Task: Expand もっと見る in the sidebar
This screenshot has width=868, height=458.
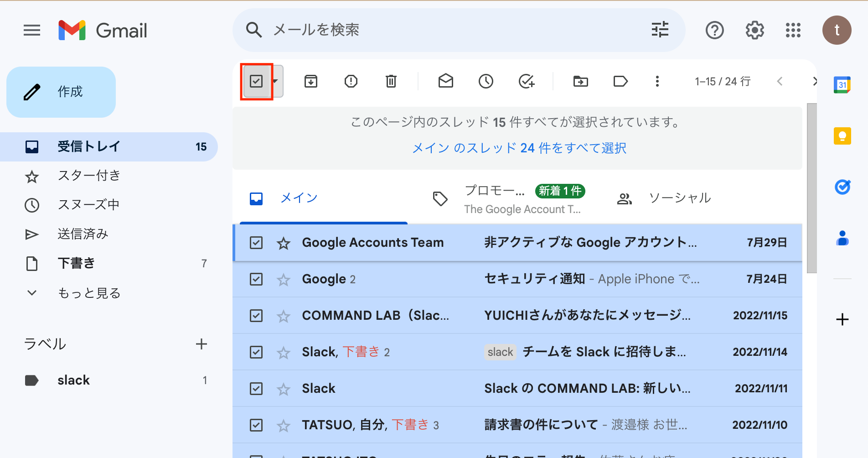Action: point(89,293)
